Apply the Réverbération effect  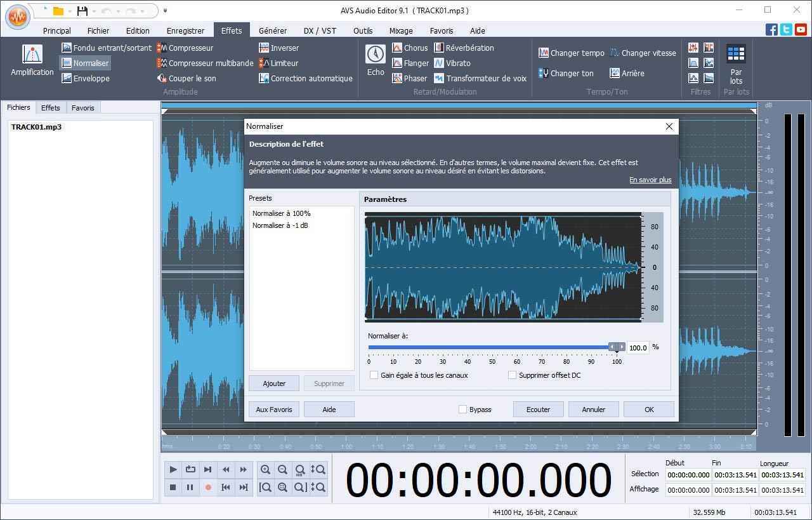tap(464, 48)
